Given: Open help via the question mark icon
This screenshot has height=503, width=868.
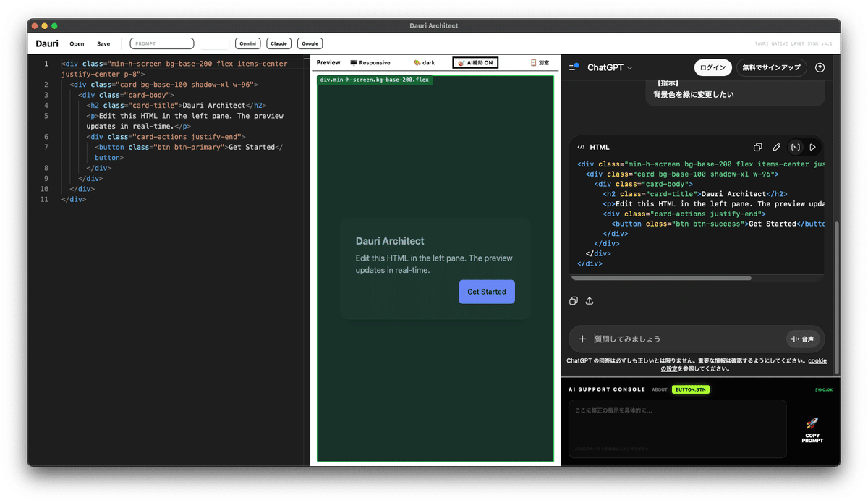Looking at the screenshot, I should coord(820,67).
